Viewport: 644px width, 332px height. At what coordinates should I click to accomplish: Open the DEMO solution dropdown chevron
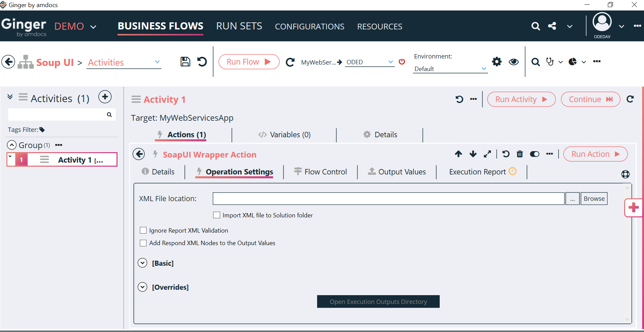point(94,27)
